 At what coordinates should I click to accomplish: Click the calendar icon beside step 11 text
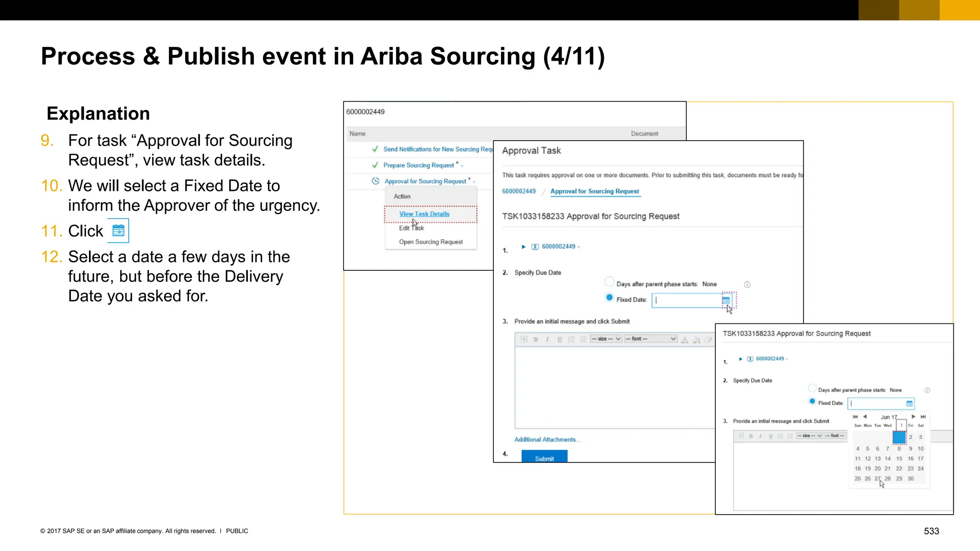coord(118,231)
